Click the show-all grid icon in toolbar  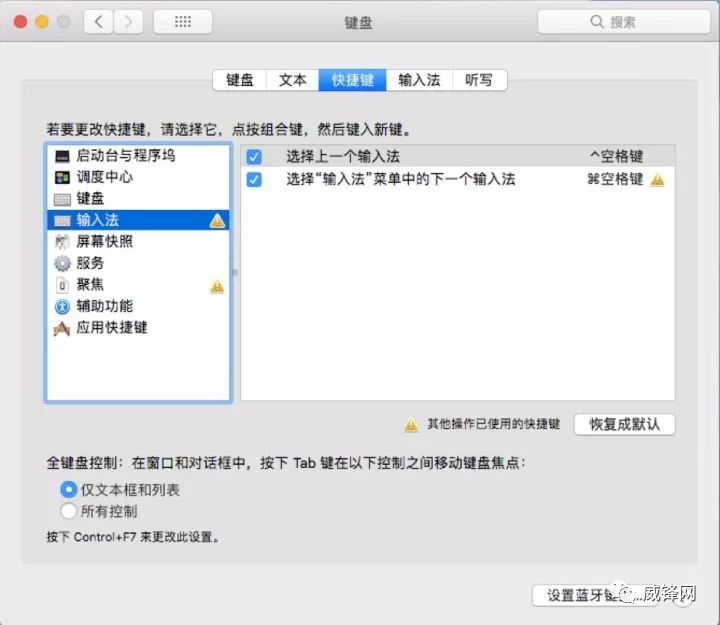(x=182, y=21)
